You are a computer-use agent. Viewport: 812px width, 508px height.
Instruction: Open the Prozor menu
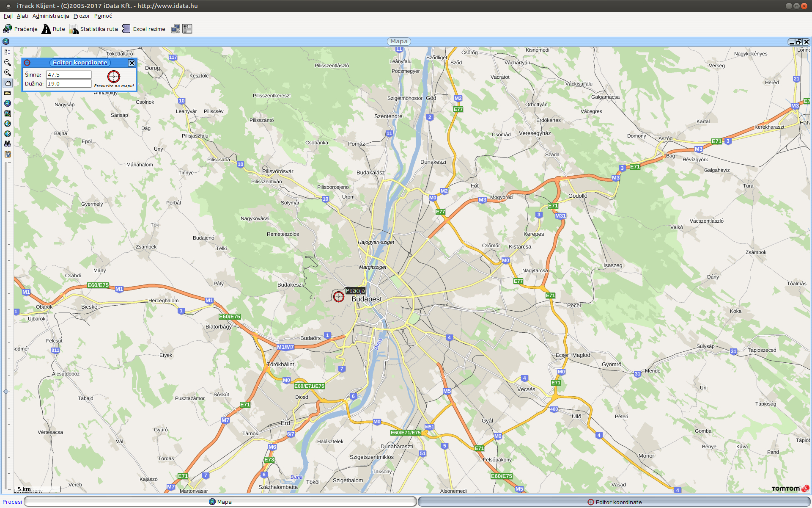[82, 16]
